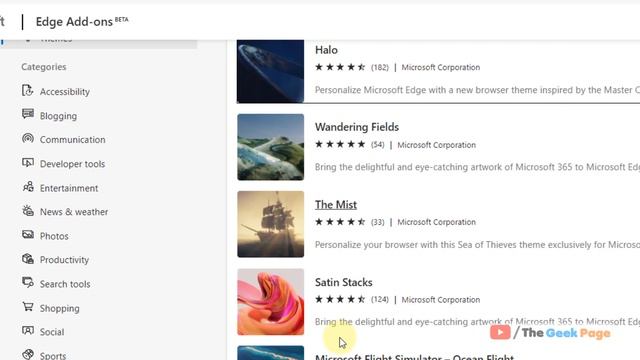Click Microsoft Corporation under The Mist

click(436, 222)
